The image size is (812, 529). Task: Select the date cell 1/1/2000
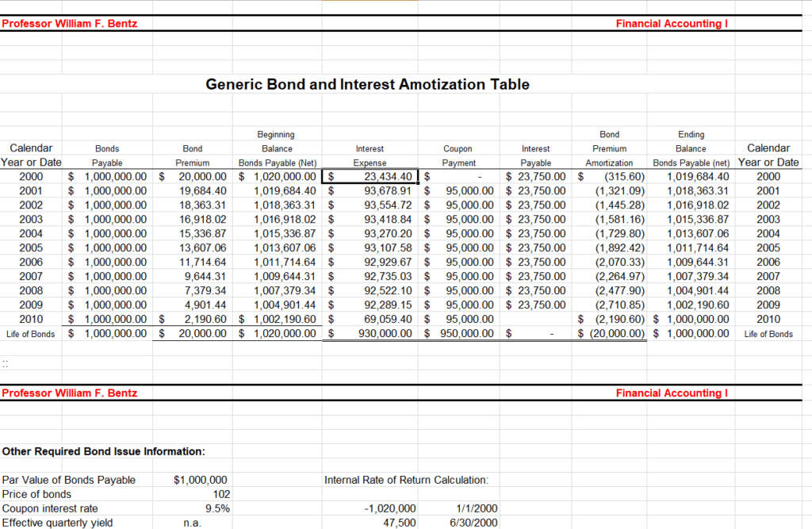pyautogui.click(x=458, y=509)
